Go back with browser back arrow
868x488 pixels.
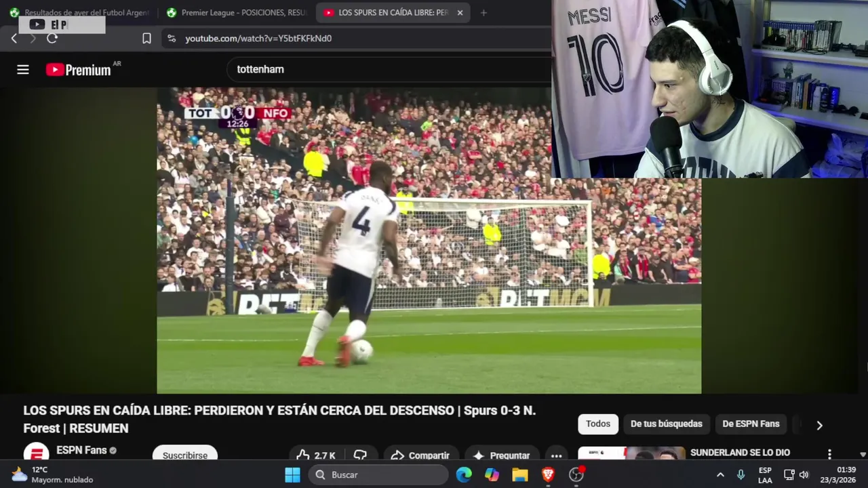pos(14,39)
